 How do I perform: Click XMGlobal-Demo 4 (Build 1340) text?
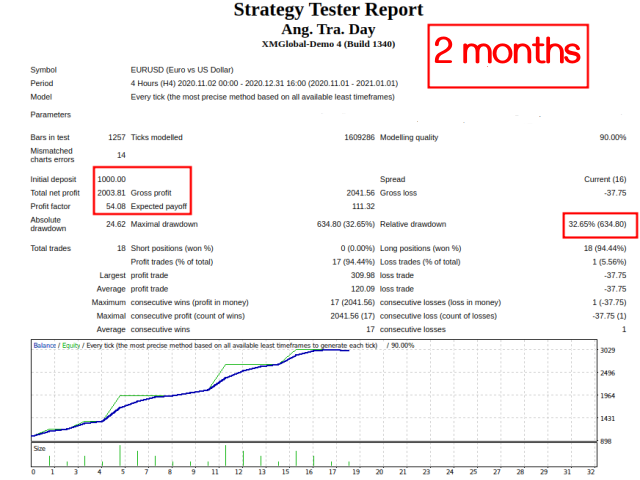point(328,44)
